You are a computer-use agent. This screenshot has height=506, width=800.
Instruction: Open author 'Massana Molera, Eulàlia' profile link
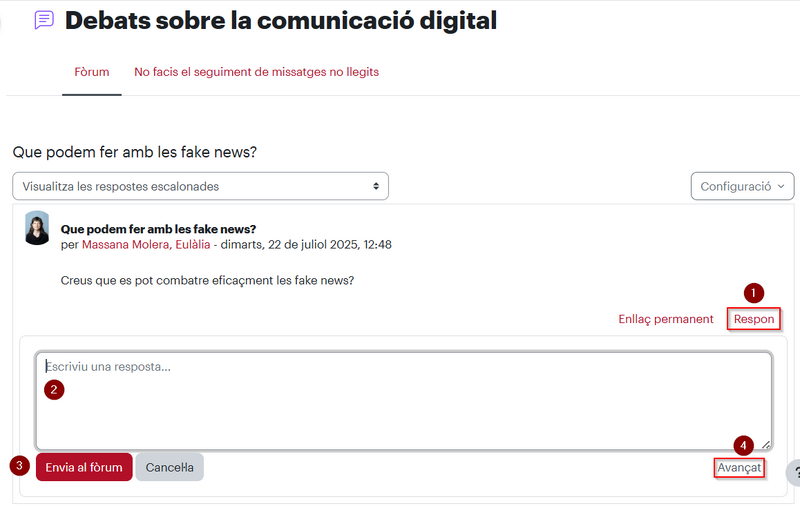click(x=146, y=244)
